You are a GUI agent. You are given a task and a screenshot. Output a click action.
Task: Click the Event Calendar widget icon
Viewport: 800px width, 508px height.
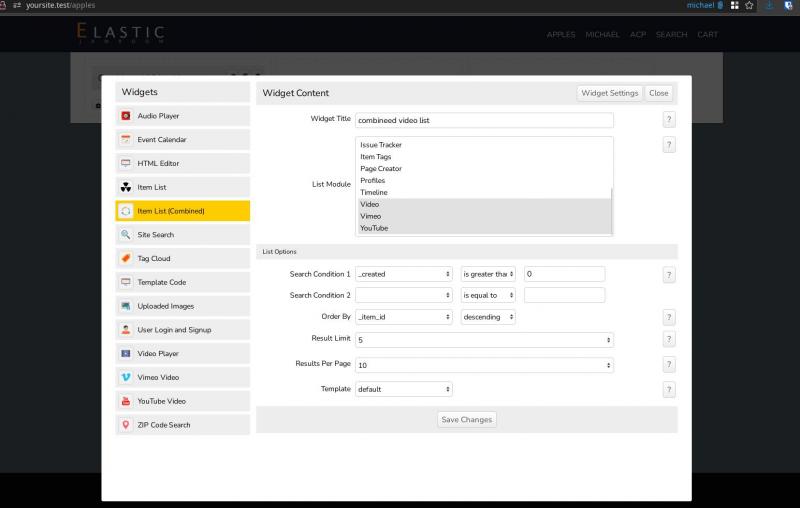[126, 140]
